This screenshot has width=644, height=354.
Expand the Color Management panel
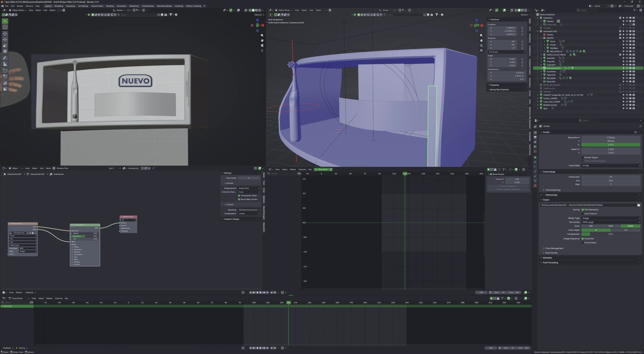554,248
